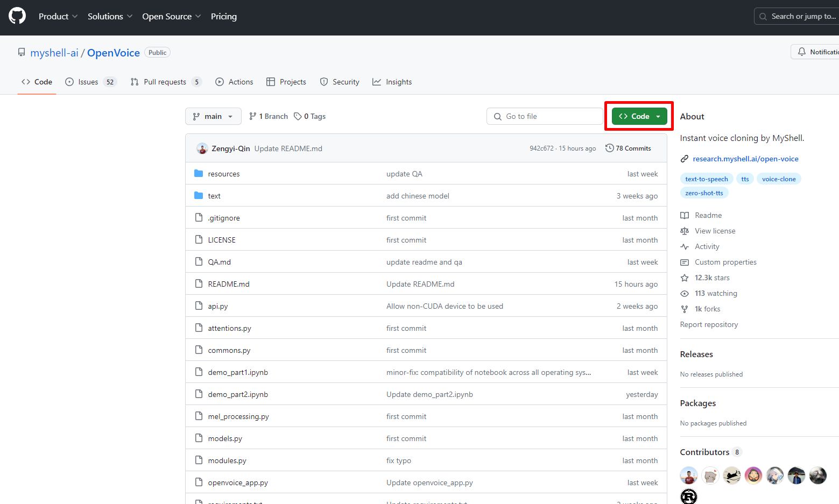Open 'add chinese model' commit link
Viewport: 839px width, 504px height.
(418, 196)
